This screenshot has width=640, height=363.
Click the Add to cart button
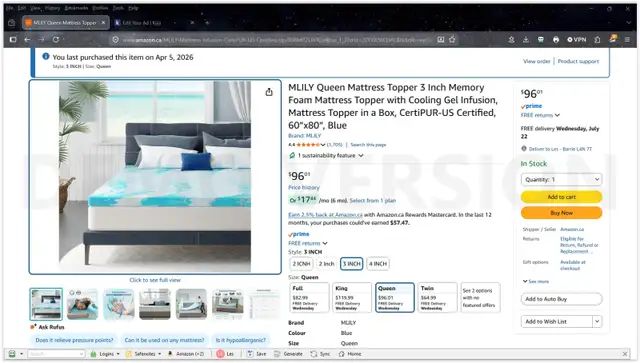coord(562,197)
